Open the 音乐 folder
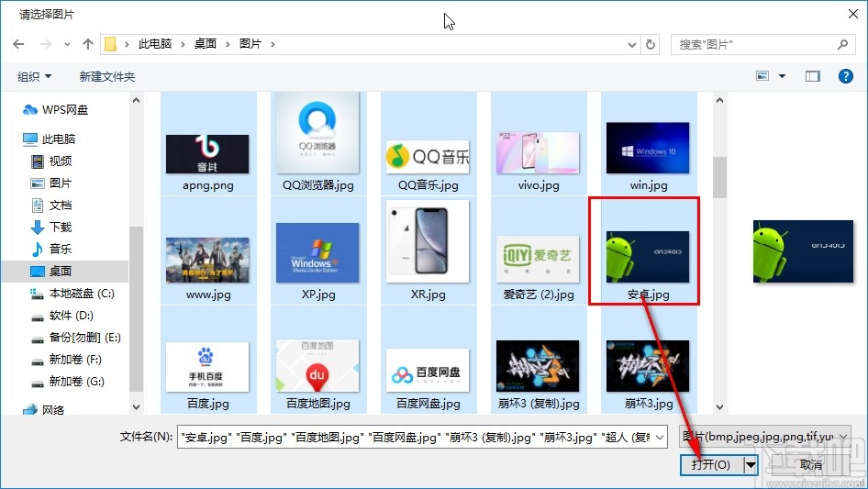Image resolution: width=868 pixels, height=489 pixels. (51, 250)
